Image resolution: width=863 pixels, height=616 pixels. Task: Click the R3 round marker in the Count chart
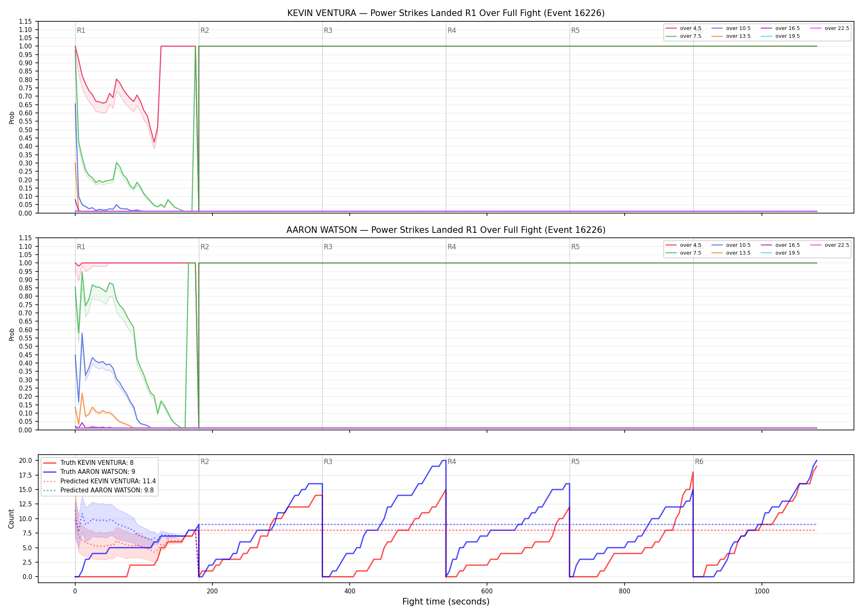click(x=328, y=462)
